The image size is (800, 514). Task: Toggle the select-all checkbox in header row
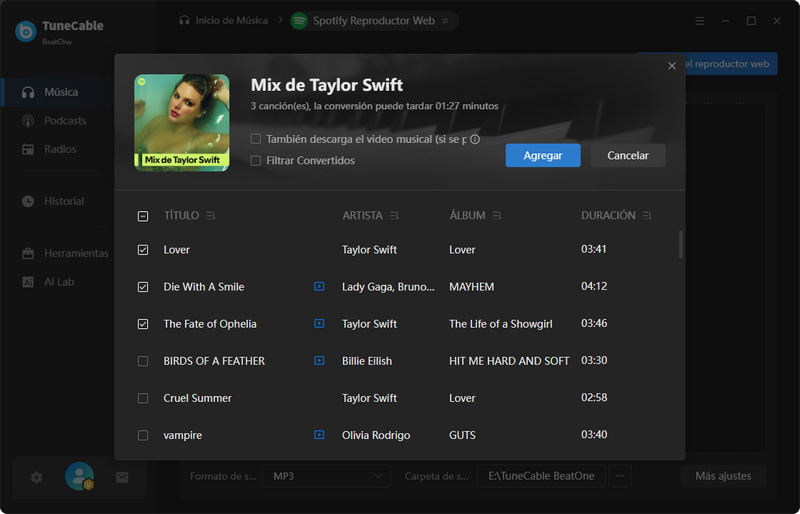click(143, 216)
